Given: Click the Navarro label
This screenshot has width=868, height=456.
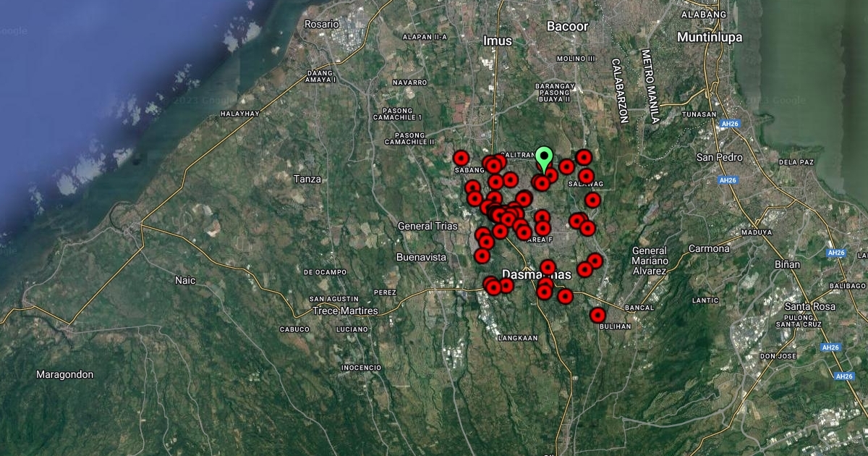Looking at the screenshot, I should [x=410, y=83].
